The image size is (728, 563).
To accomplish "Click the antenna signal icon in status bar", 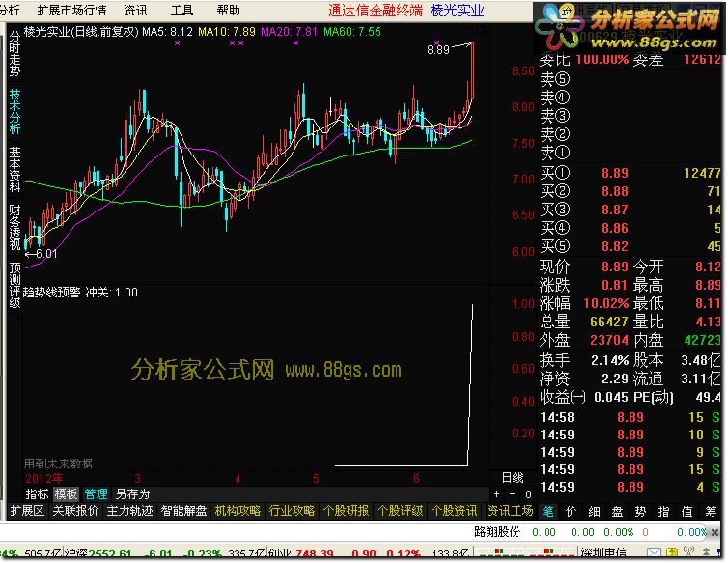I will (x=688, y=552).
